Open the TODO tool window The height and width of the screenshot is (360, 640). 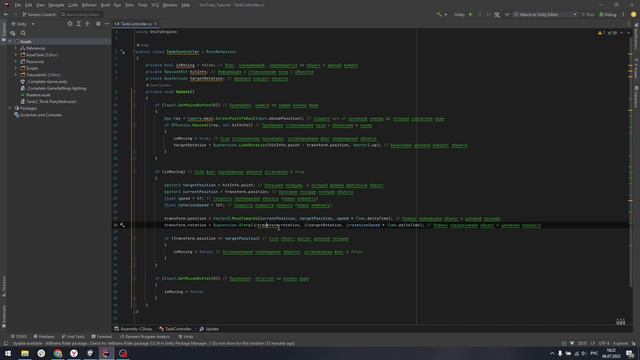coord(18,337)
